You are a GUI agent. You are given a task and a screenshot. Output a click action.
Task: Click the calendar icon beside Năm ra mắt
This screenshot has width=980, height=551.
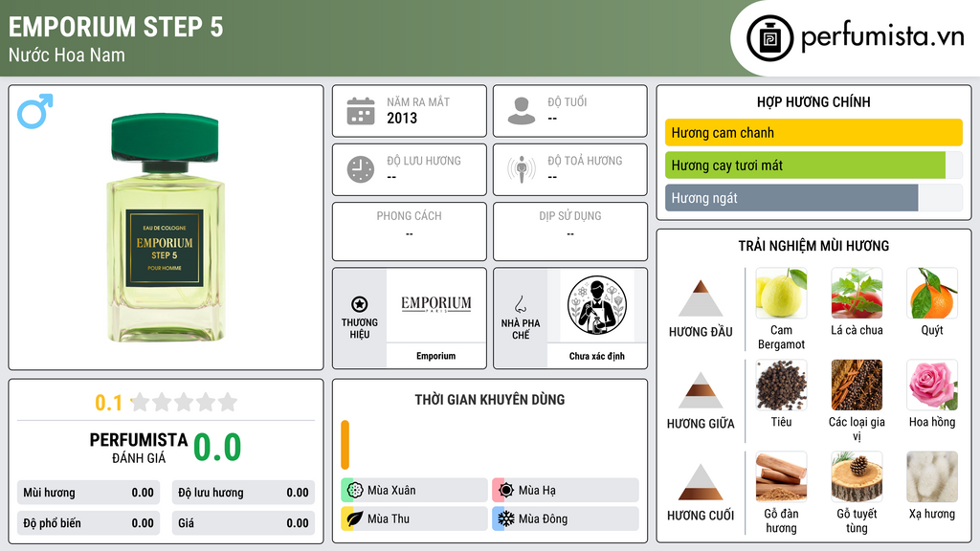click(361, 111)
